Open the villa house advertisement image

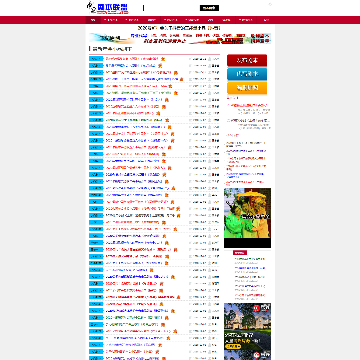[247, 331]
